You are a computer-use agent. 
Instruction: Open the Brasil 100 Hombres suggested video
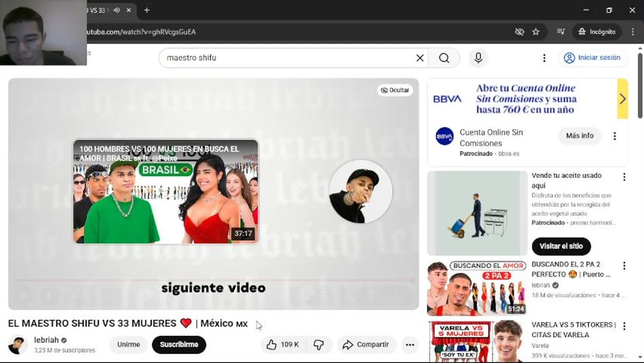pos(166,192)
